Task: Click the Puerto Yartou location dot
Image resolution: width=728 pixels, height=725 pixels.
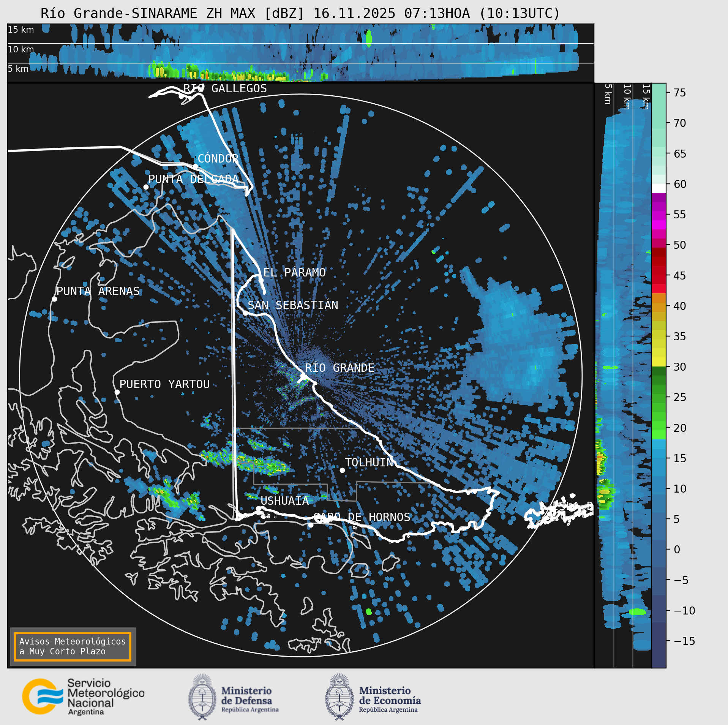Action: coord(117,392)
